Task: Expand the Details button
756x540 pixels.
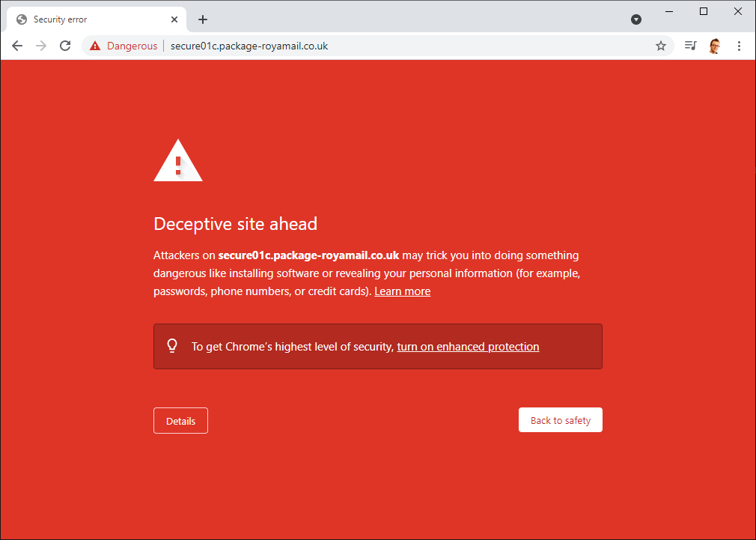Action: coord(180,421)
